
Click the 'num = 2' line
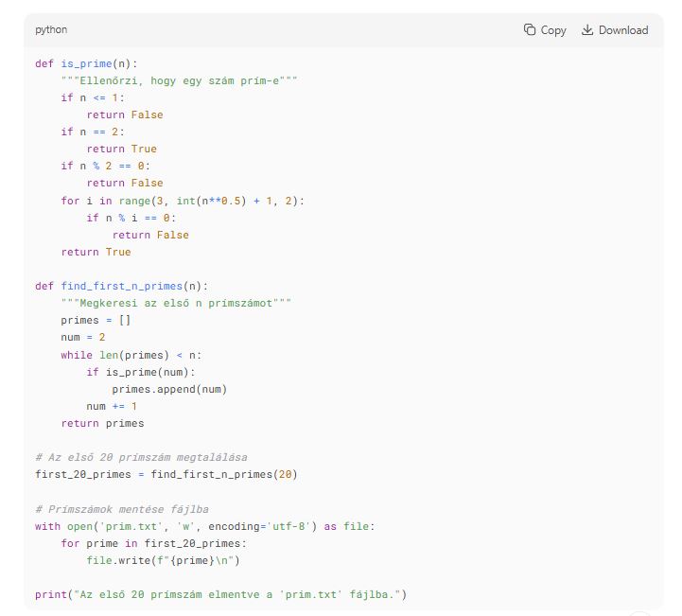coord(83,338)
